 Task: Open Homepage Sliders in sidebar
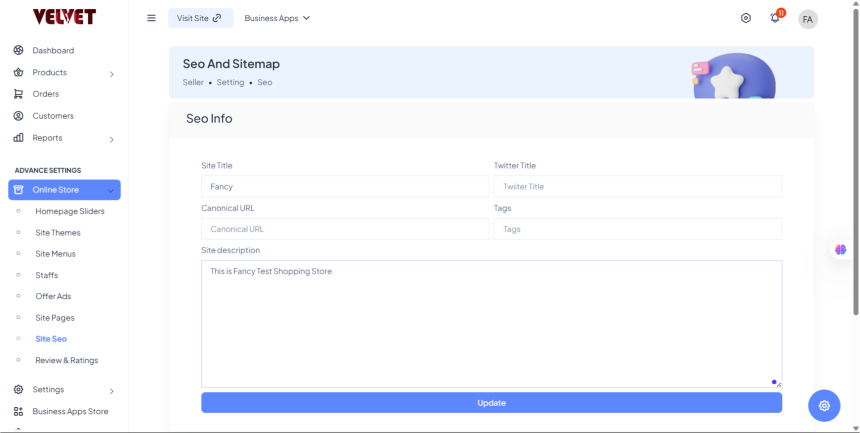click(x=70, y=211)
